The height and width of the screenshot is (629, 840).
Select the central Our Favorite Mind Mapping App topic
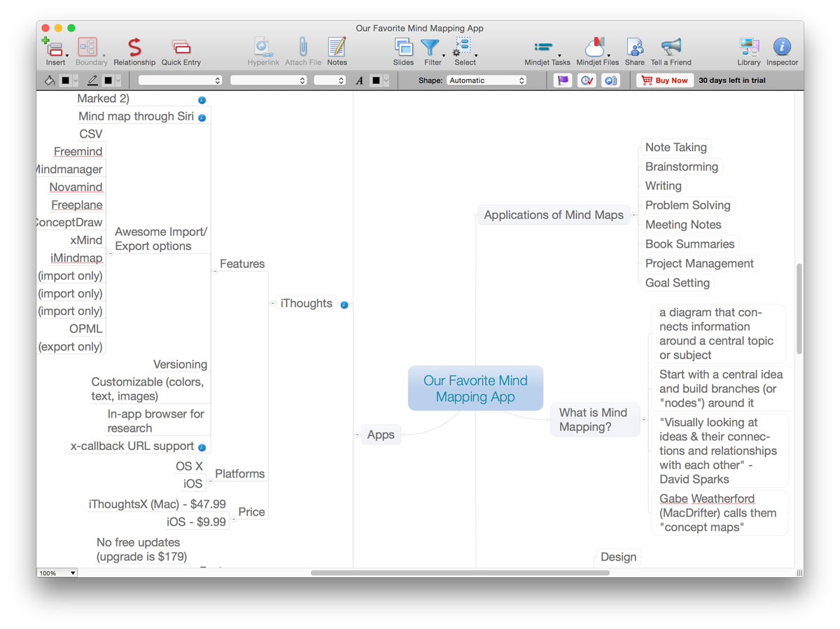click(475, 388)
